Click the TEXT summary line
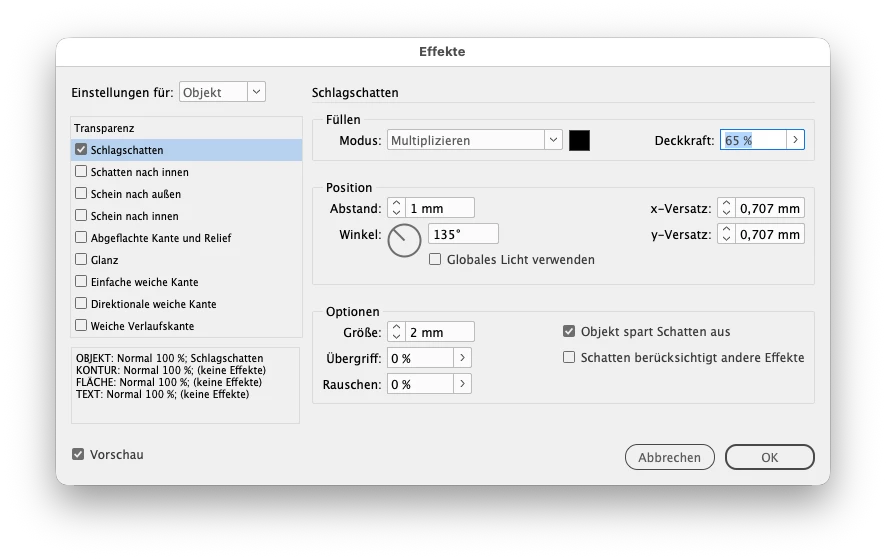Image resolution: width=886 pixels, height=559 pixels. pos(162,394)
